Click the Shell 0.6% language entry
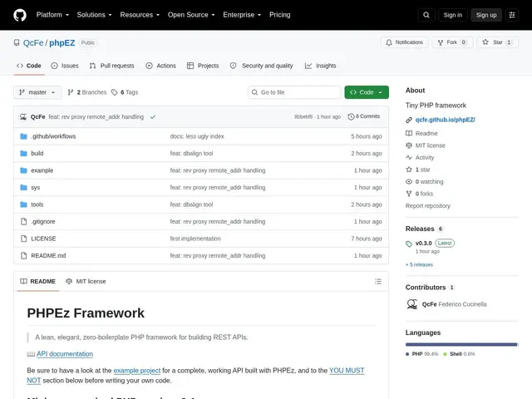Viewport: 532px width, 399px height. point(459,354)
